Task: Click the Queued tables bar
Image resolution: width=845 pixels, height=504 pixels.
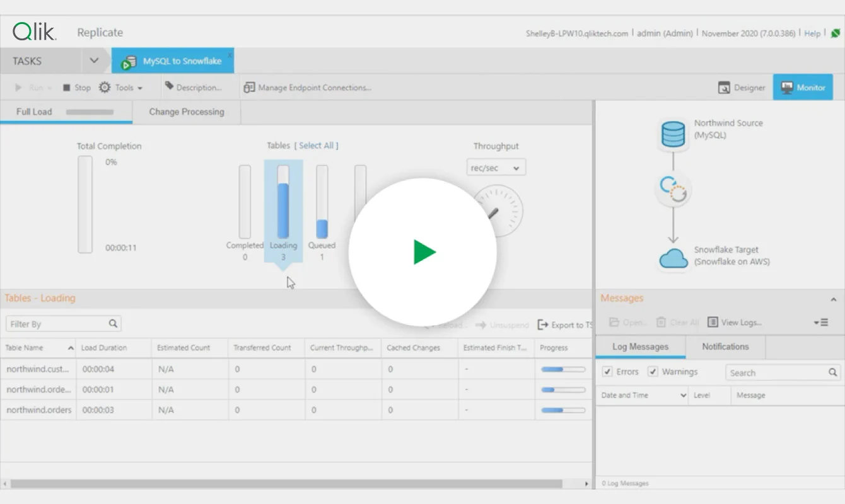Action: pos(322,202)
